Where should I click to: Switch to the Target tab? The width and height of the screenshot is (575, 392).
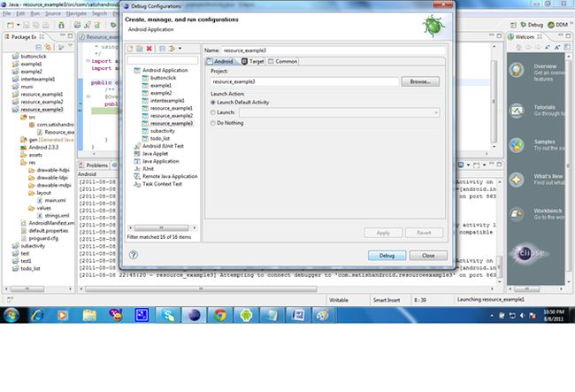[x=253, y=61]
